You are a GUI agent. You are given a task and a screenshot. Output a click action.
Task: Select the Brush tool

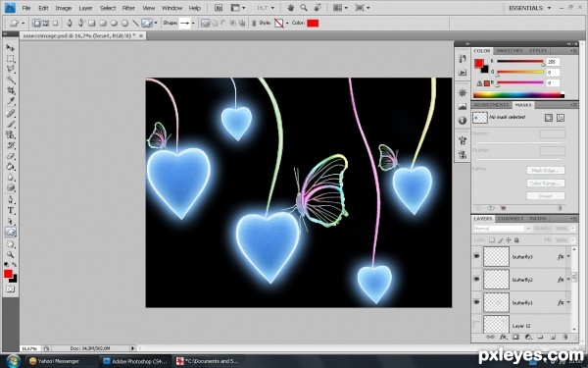10,124
